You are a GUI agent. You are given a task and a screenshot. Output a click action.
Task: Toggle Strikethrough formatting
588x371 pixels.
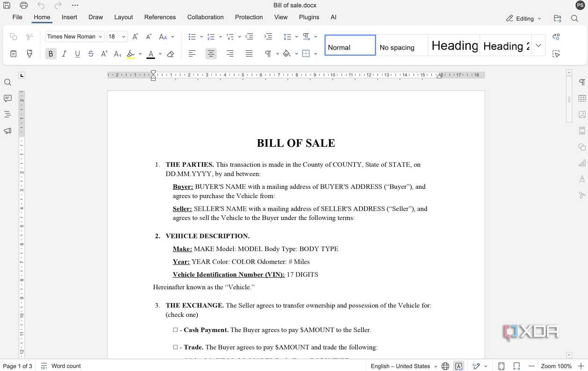[x=91, y=54]
